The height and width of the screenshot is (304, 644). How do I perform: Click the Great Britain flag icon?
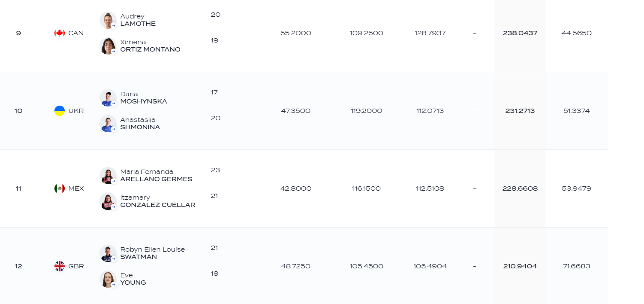tap(60, 266)
